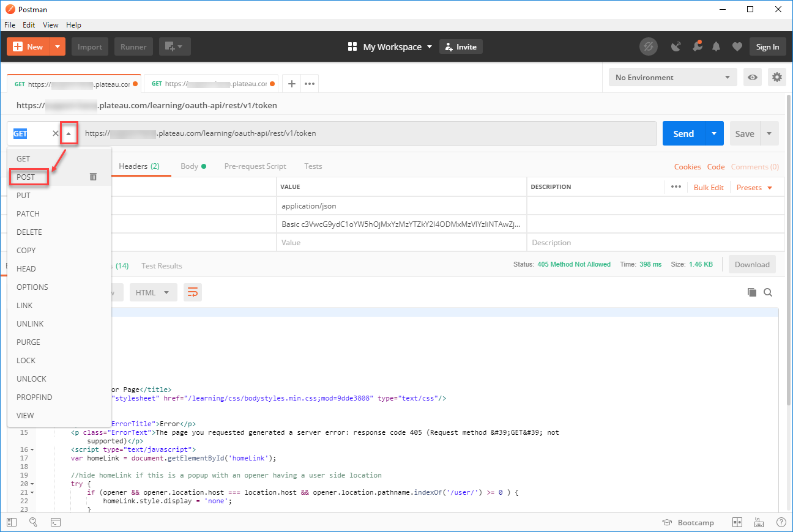Image resolution: width=793 pixels, height=532 pixels.
Task: Open the Headers (2) tab
Action: tap(139, 166)
